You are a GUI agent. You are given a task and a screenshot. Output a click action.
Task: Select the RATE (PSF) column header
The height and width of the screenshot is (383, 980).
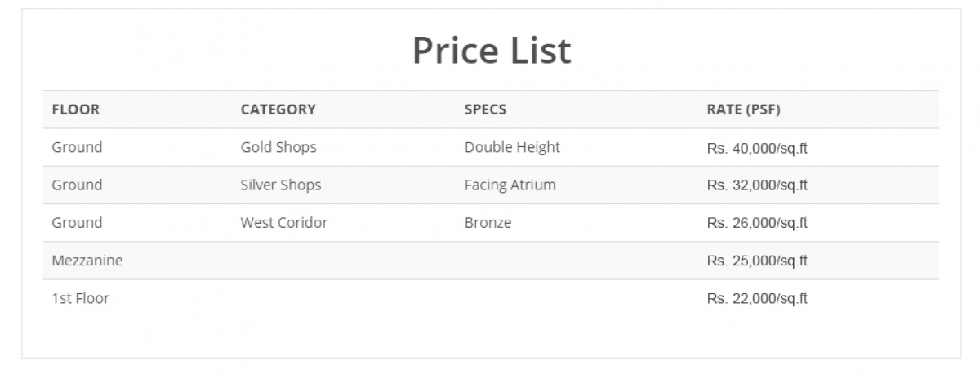click(743, 109)
